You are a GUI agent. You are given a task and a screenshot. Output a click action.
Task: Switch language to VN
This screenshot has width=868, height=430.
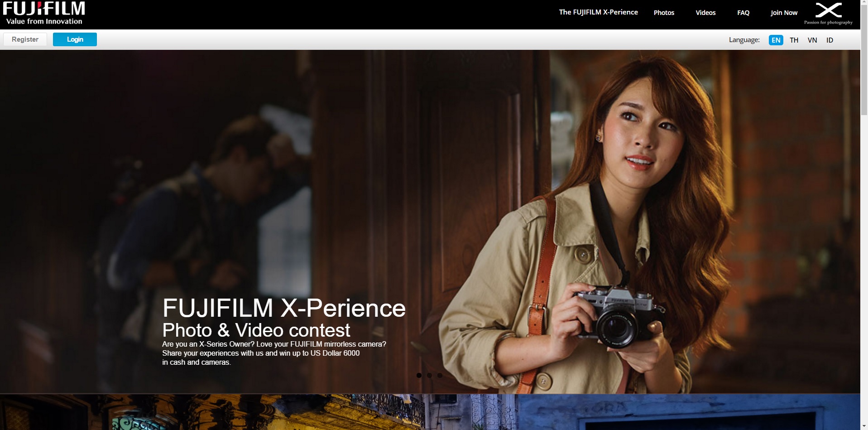pos(812,40)
